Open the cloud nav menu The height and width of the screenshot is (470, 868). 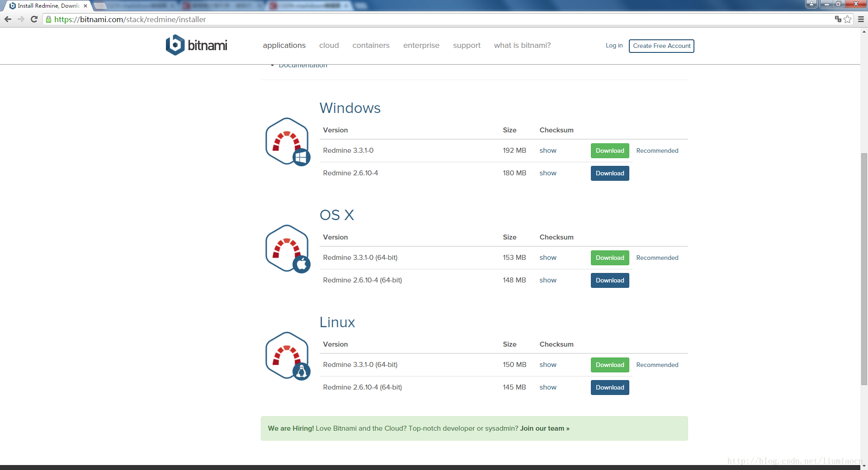tap(329, 45)
